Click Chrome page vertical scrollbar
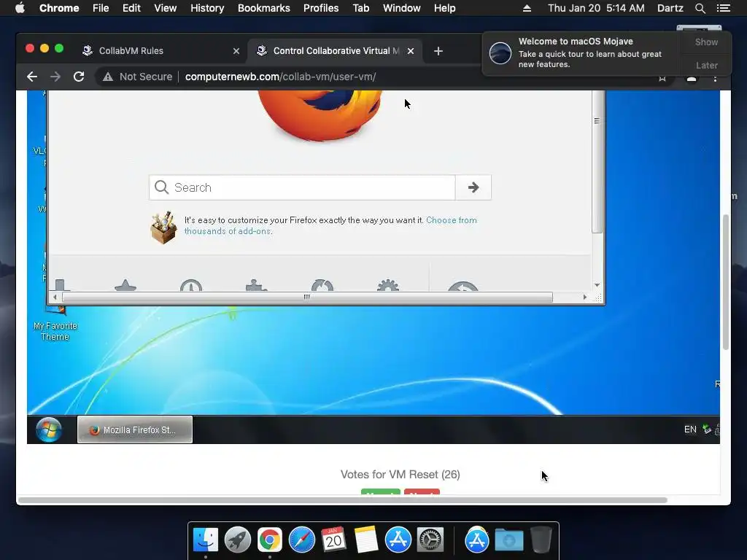Viewport: 747px width, 560px height. click(x=726, y=282)
